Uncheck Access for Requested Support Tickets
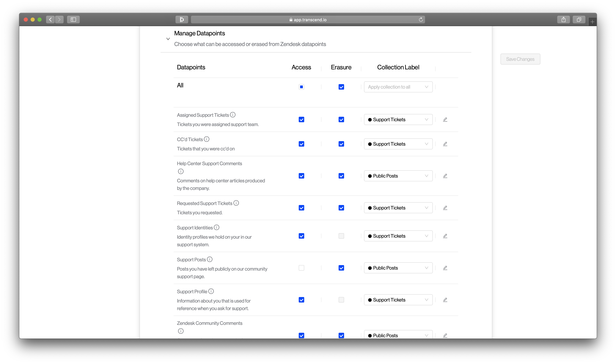The image size is (616, 364). 301,208
